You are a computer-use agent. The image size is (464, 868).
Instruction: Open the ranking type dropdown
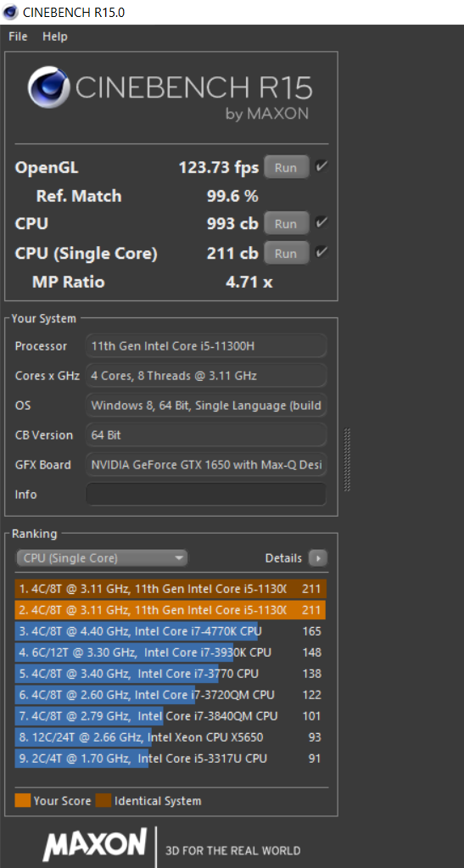coord(102,558)
